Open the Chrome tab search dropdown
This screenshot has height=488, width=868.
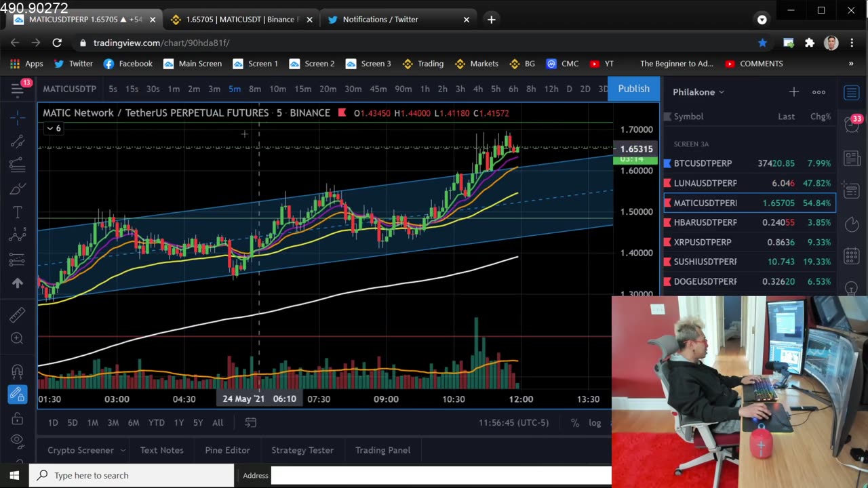(762, 20)
